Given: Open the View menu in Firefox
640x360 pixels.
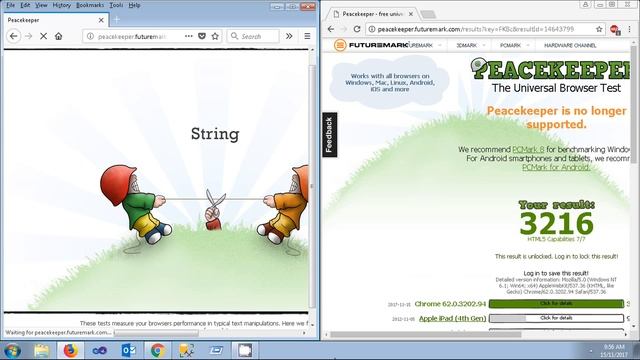Looking at the screenshot, I should tap(41, 5).
